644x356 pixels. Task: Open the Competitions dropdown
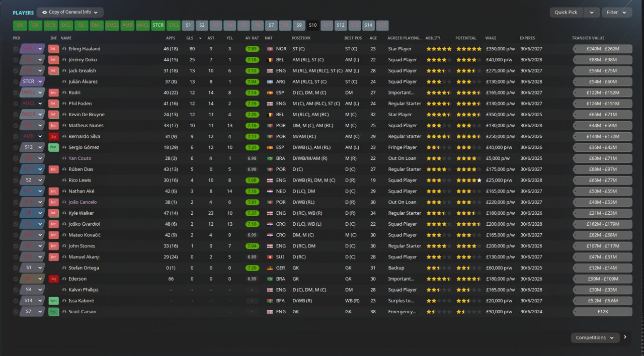point(595,337)
